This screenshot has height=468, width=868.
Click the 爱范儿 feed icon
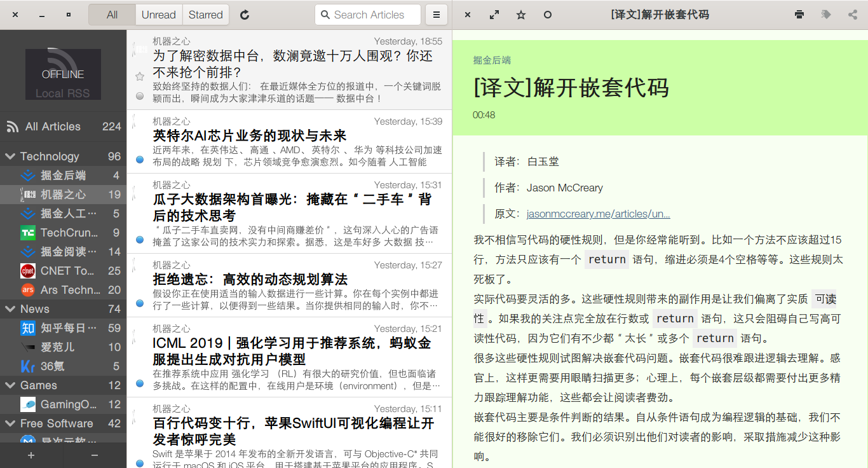(x=28, y=347)
